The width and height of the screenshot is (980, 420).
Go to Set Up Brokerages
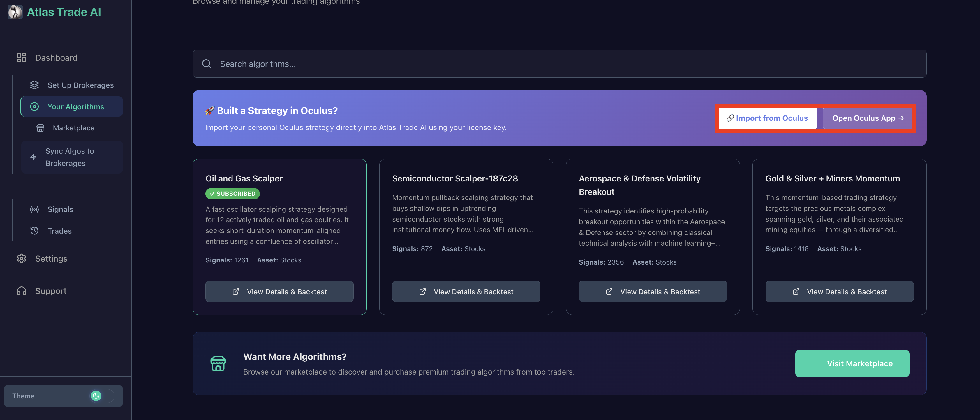(72, 85)
